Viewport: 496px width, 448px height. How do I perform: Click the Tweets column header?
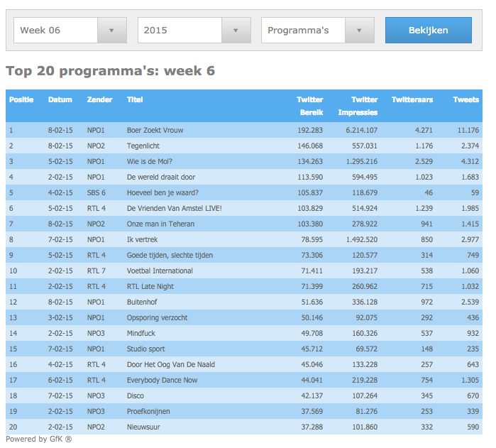[465, 100]
